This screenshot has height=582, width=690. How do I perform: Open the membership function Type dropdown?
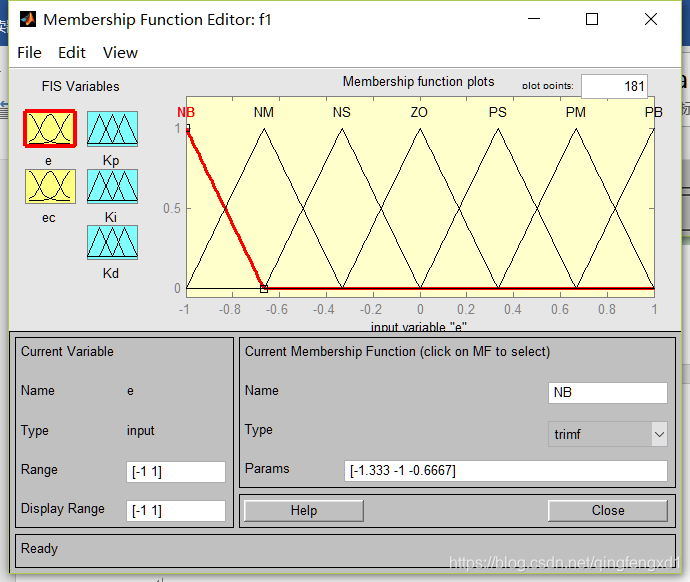pyautogui.click(x=608, y=434)
